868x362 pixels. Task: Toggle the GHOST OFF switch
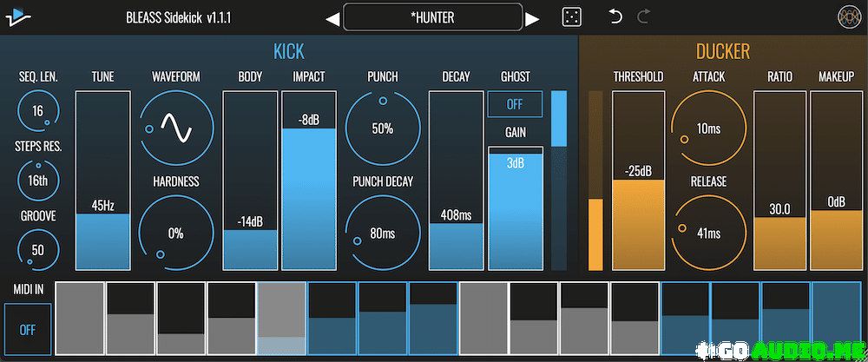click(x=515, y=104)
